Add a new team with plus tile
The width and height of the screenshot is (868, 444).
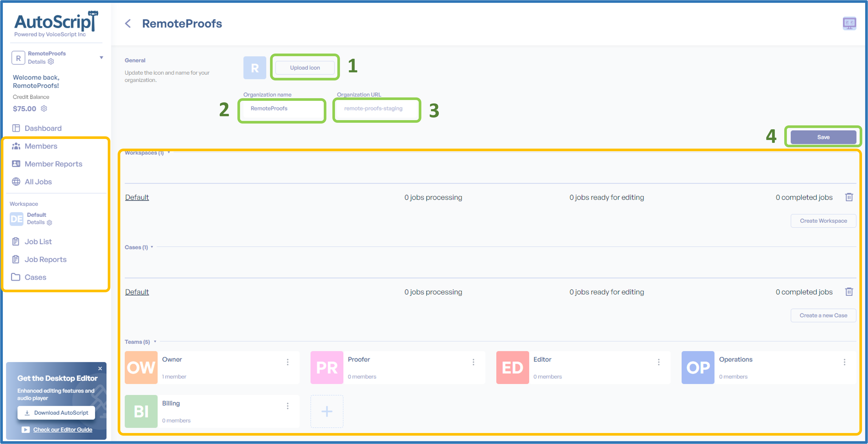[x=326, y=411]
